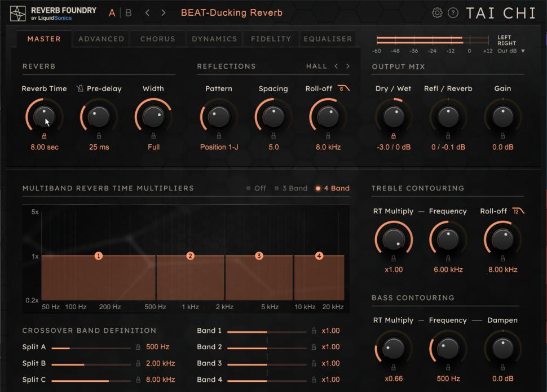Click the Band 2 multiplier slider
Viewport: 547px width, 392px height.
pyautogui.click(x=268, y=349)
